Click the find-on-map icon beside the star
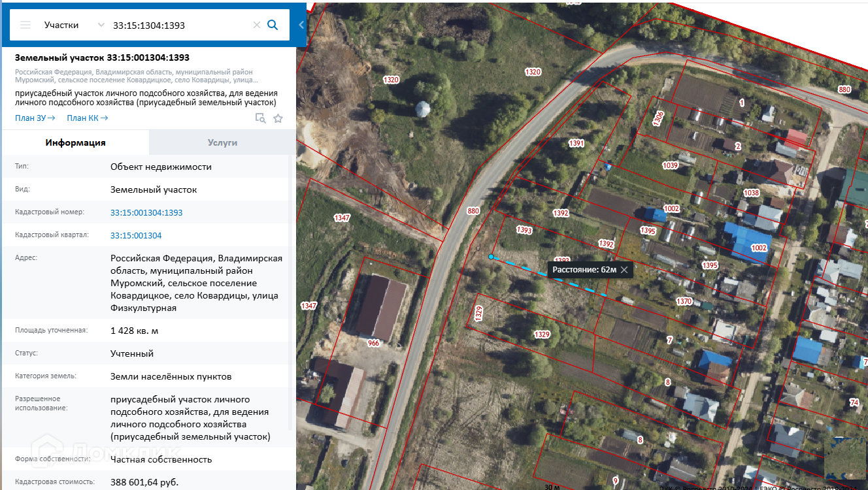Viewport: 868px width, 490px height. [x=260, y=118]
